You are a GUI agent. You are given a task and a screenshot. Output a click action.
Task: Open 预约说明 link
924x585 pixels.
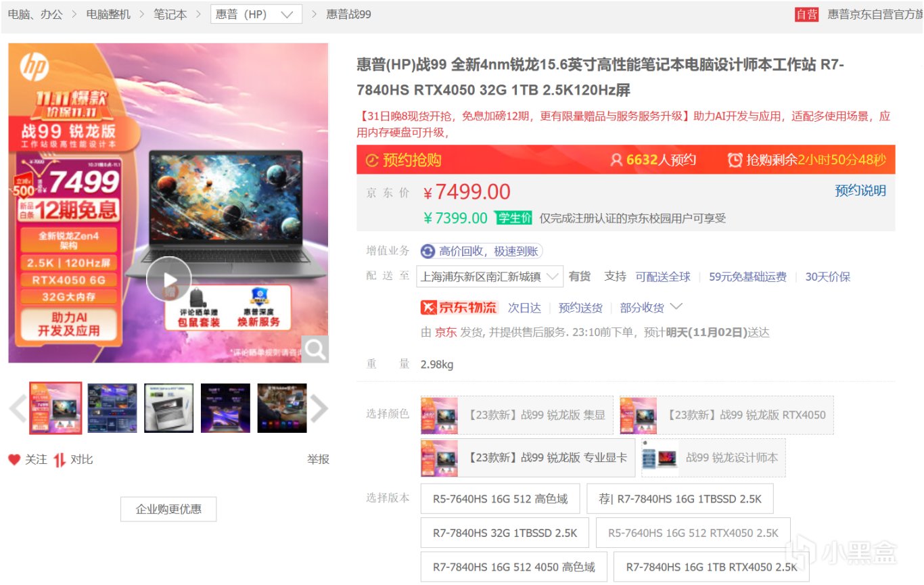click(860, 191)
